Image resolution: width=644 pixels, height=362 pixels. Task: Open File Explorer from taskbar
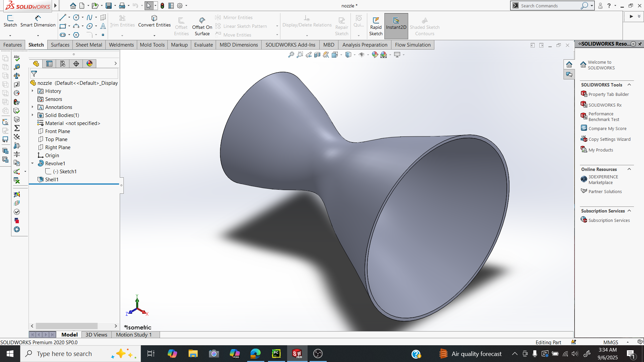(x=193, y=354)
